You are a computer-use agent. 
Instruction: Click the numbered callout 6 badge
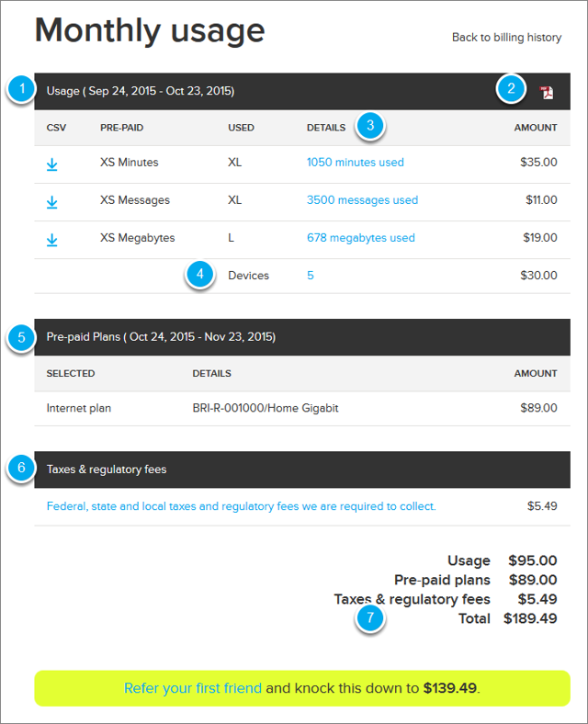pyautogui.click(x=21, y=468)
